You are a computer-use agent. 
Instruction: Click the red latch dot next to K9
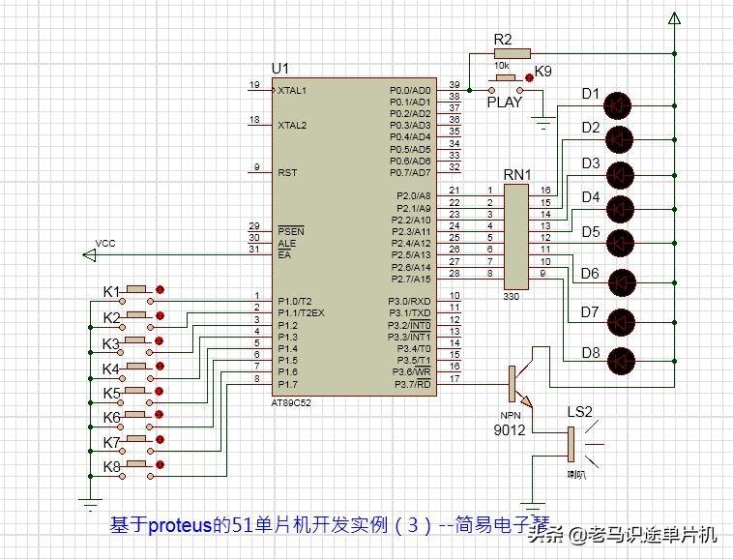[529, 77]
